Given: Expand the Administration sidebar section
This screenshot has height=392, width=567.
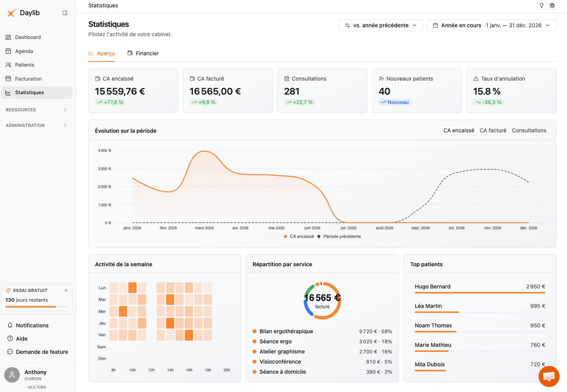Looking at the screenshot, I should (x=37, y=125).
